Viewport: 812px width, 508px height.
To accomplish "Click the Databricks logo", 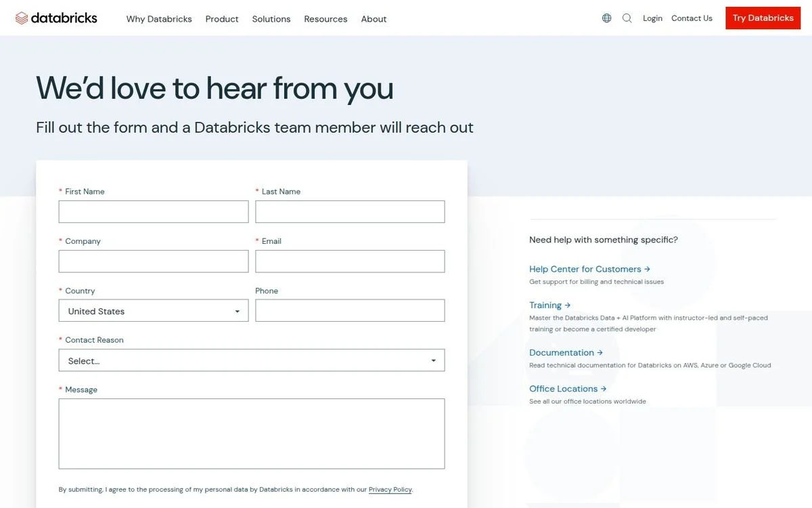I will 56,18.
